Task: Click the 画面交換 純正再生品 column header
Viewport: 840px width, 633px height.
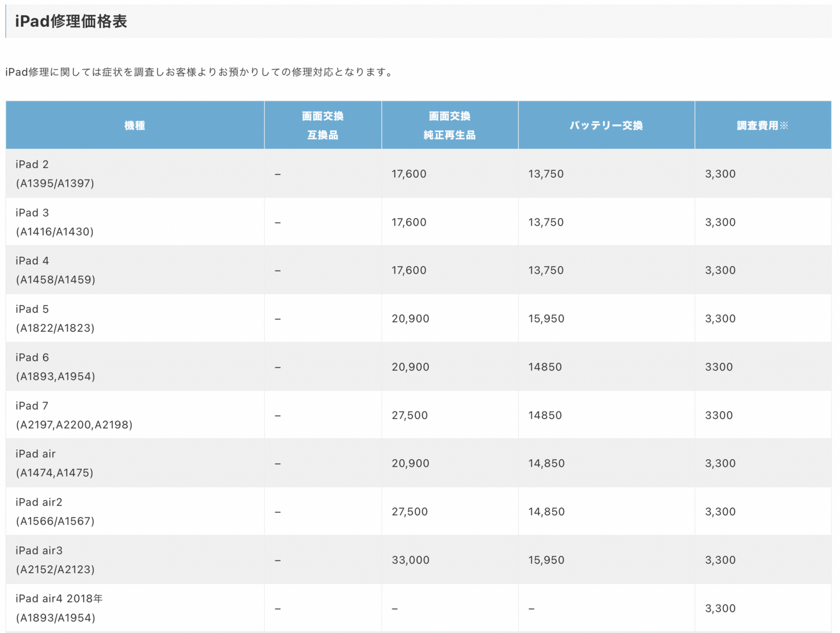Action: tap(449, 125)
